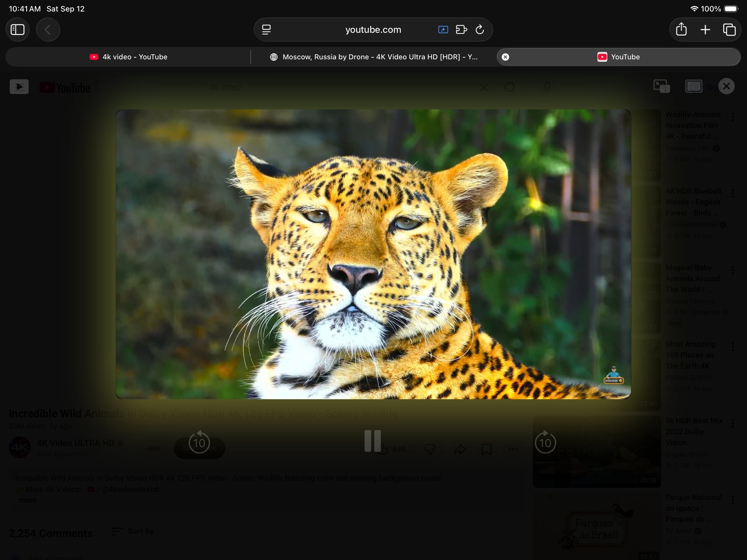This screenshot has width=747, height=560.
Task: Click the '2,254 Comments' heading
Action: coord(51,533)
